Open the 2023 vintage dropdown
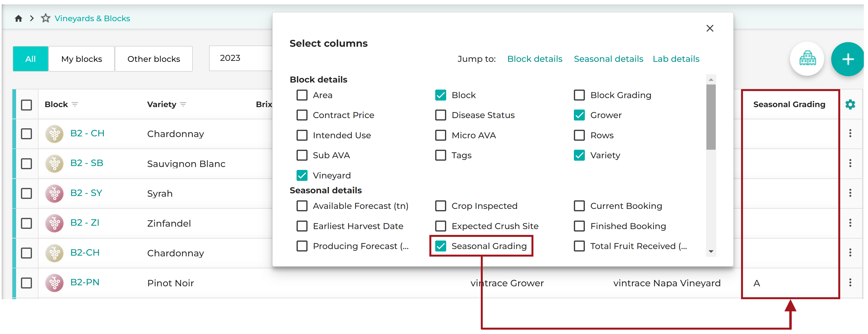The height and width of the screenshot is (334, 868). [x=241, y=58]
